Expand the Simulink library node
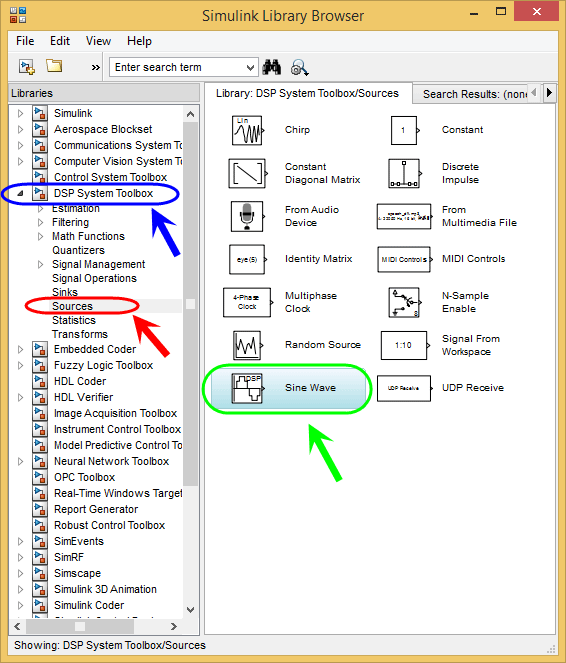Image resolution: width=566 pixels, height=663 pixels. [20, 113]
